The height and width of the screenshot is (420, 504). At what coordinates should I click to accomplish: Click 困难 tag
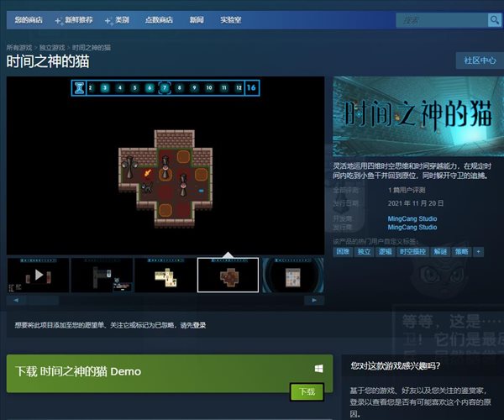[343, 252]
